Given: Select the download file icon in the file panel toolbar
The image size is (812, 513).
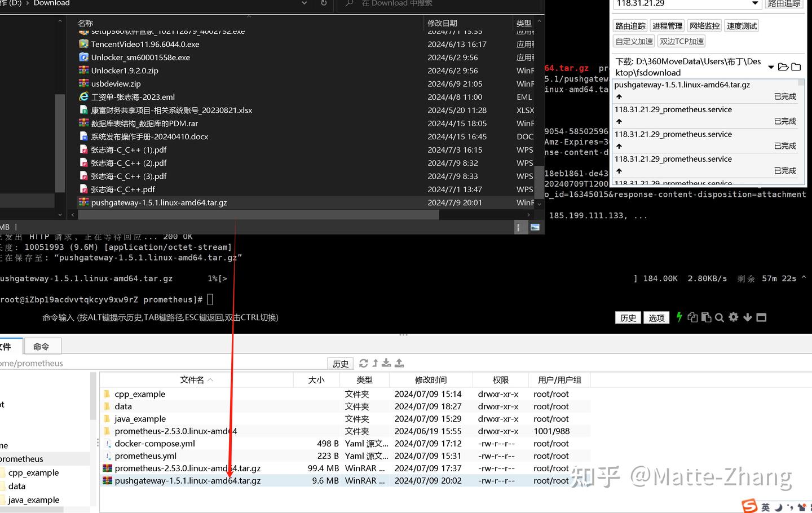Looking at the screenshot, I should tap(386, 363).
